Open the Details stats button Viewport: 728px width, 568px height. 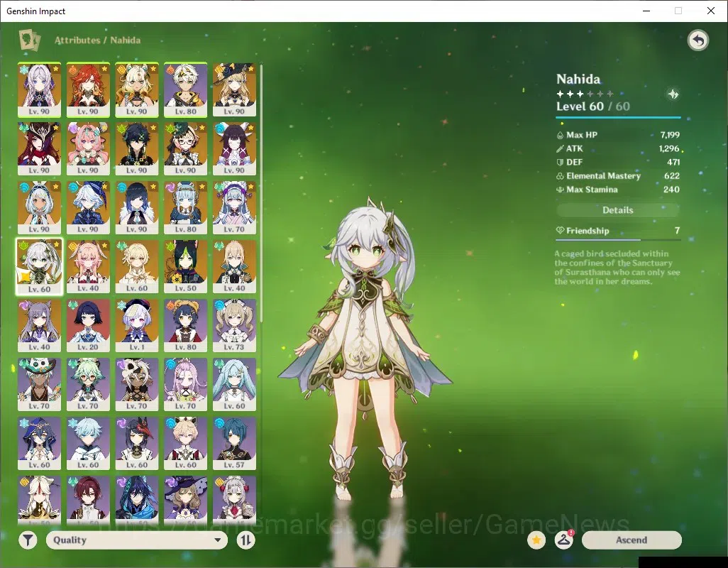[x=617, y=210]
